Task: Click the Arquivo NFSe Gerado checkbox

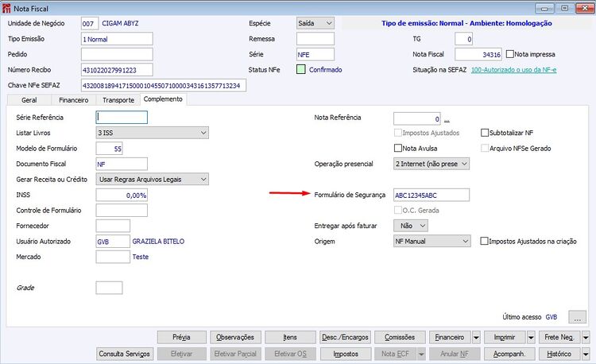Action: point(485,148)
